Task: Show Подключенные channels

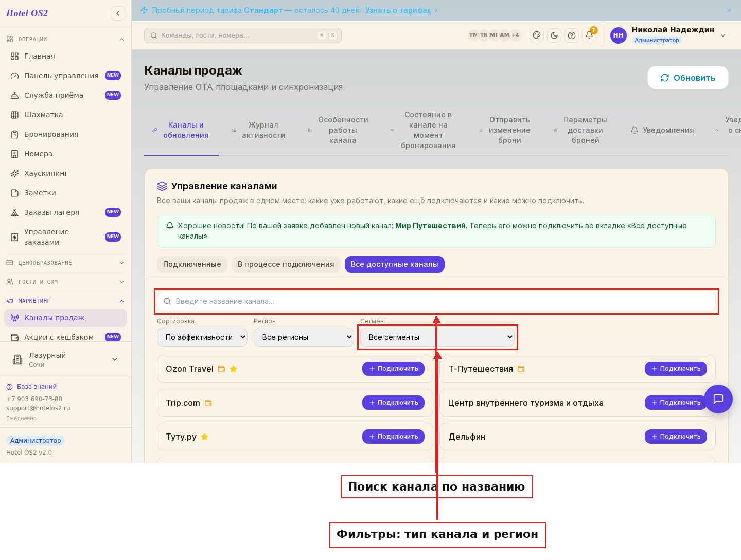Action: pyautogui.click(x=192, y=264)
